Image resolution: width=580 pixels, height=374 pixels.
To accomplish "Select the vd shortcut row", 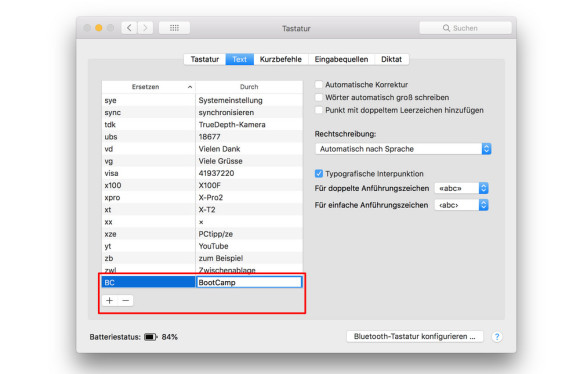I will pyautogui.click(x=202, y=149).
